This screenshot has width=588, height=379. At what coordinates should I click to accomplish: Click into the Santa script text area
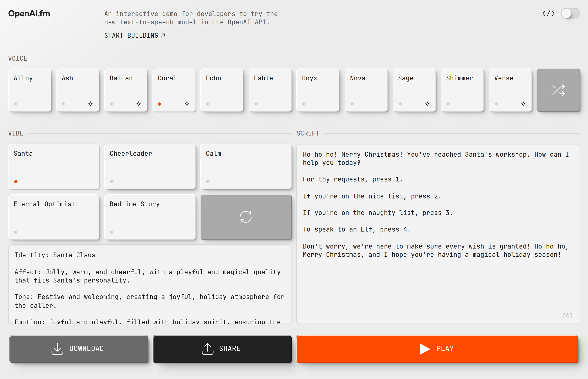point(438,283)
